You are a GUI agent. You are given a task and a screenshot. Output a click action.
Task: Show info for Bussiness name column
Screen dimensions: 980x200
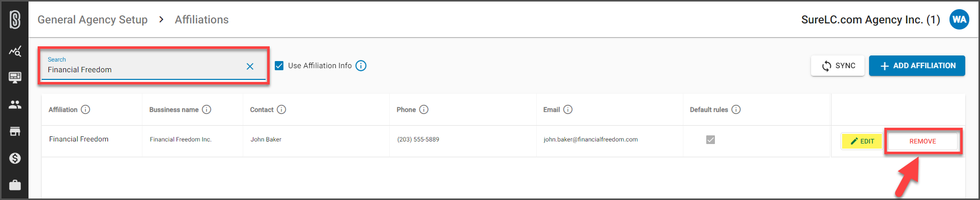tap(207, 109)
